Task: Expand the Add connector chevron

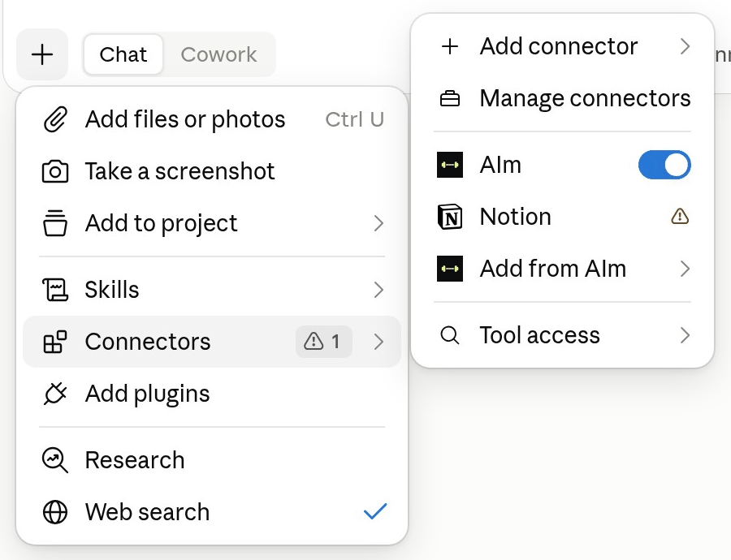Action: [x=685, y=46]
